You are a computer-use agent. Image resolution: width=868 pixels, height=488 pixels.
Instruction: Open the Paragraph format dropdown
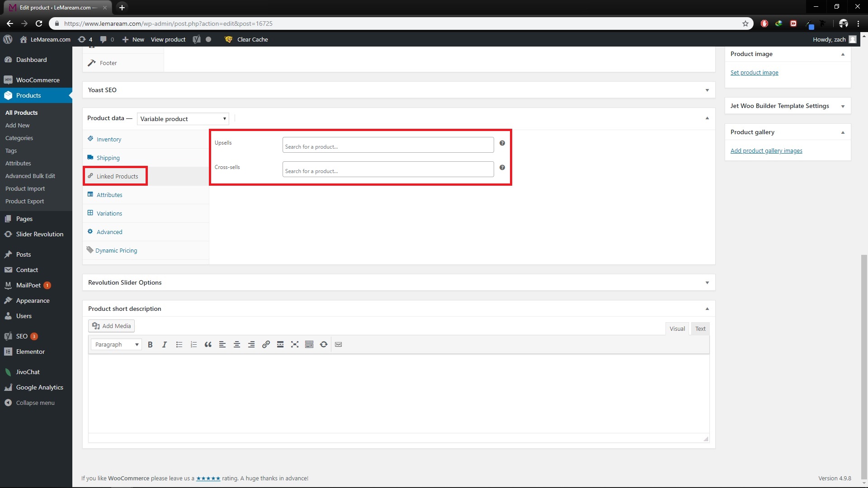tap(116, 344)
